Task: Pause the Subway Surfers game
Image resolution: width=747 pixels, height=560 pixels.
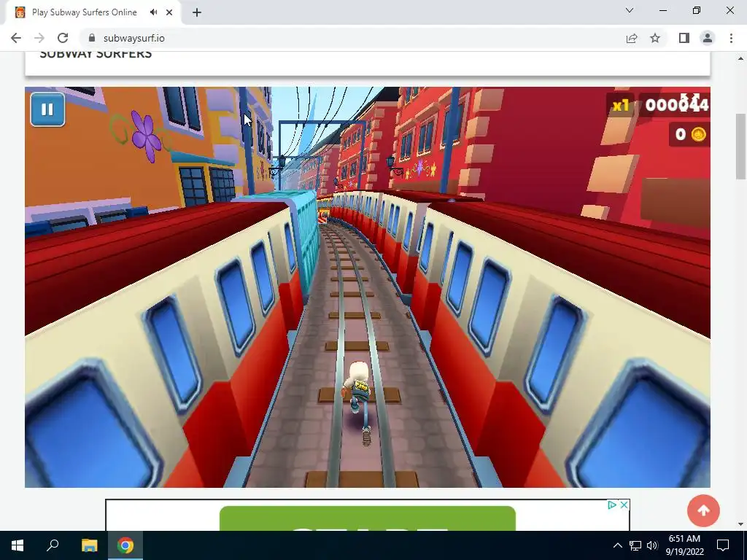Action: (47, 109)
